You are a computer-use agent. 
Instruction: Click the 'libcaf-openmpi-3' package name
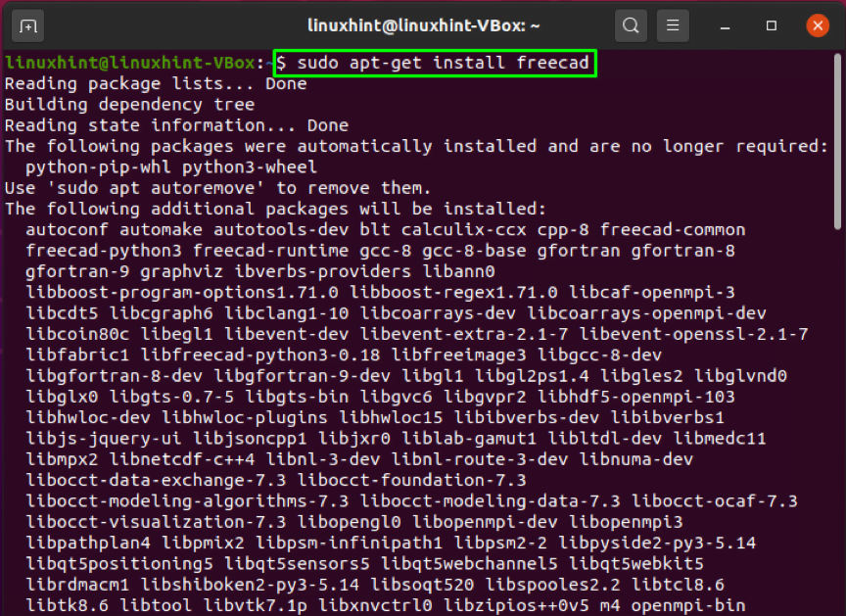pyautogui.click(x=652, y=293)
